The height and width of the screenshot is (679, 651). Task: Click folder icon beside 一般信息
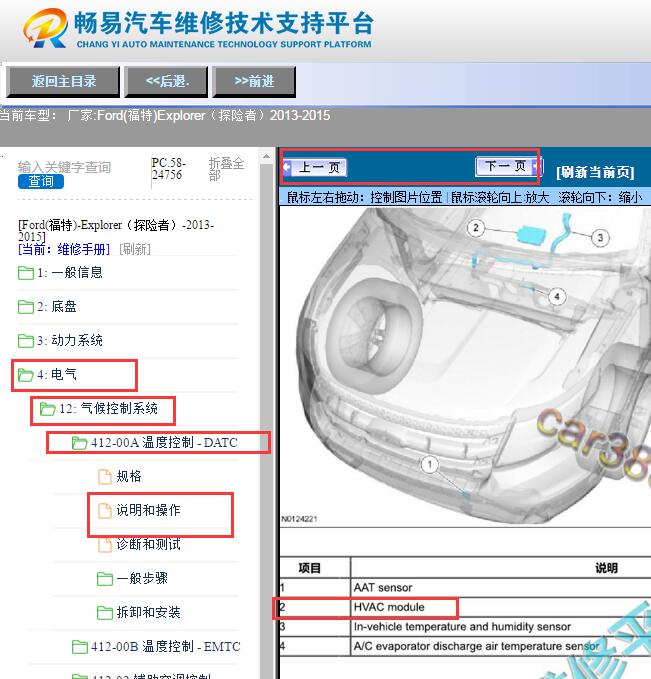coord(26,273)
